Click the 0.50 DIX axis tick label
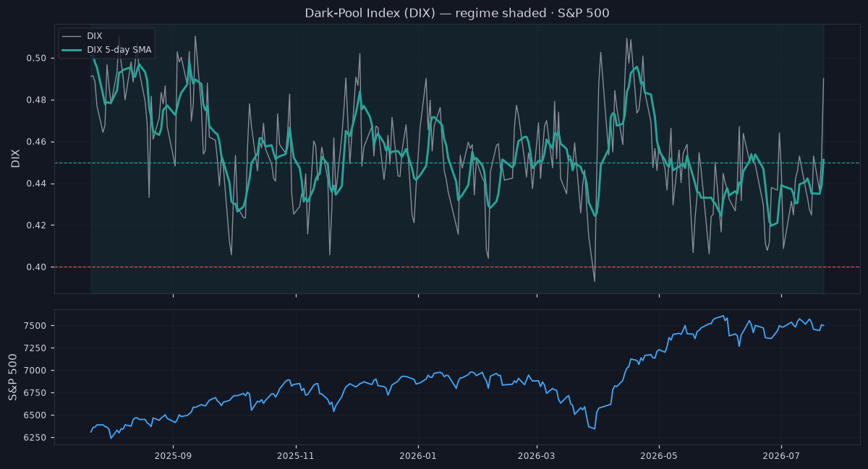This screenshot has width=868, height=469. coord(38,58)
